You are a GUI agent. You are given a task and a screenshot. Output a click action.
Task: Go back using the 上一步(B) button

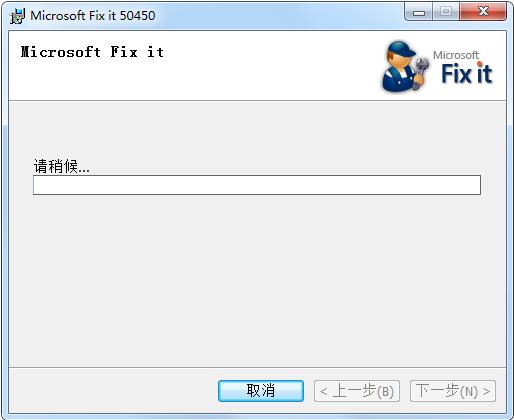(357, 391)
